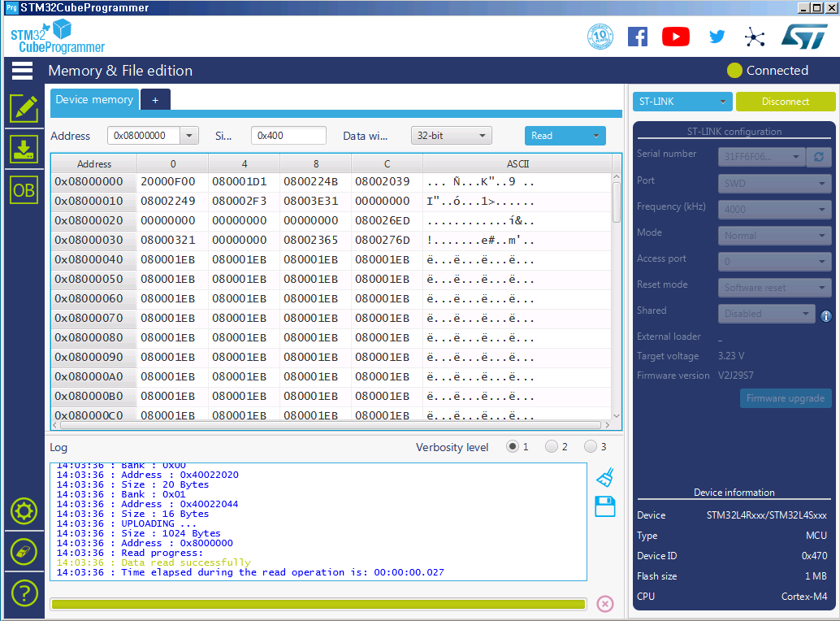Select the Device memory tab

94,100
